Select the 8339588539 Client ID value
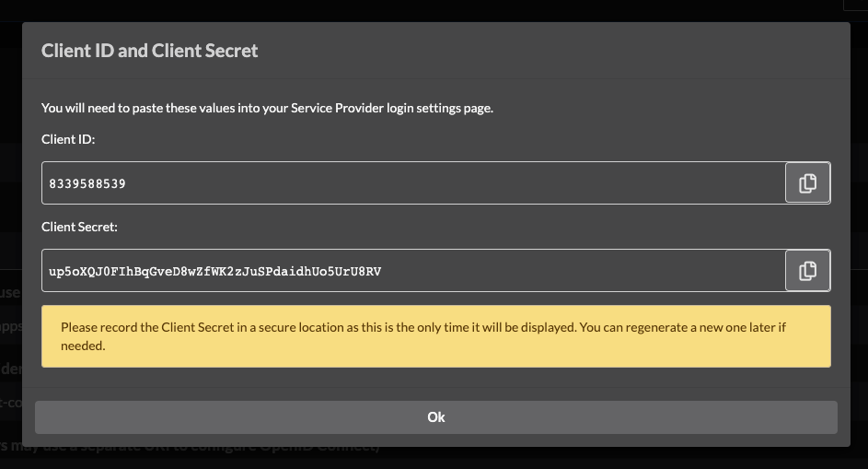 tap(87, 183)
